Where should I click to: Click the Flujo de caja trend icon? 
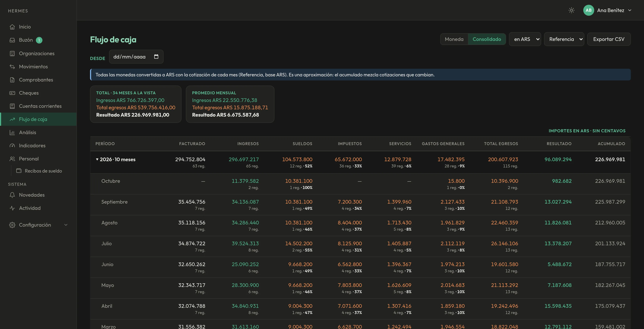12,119
